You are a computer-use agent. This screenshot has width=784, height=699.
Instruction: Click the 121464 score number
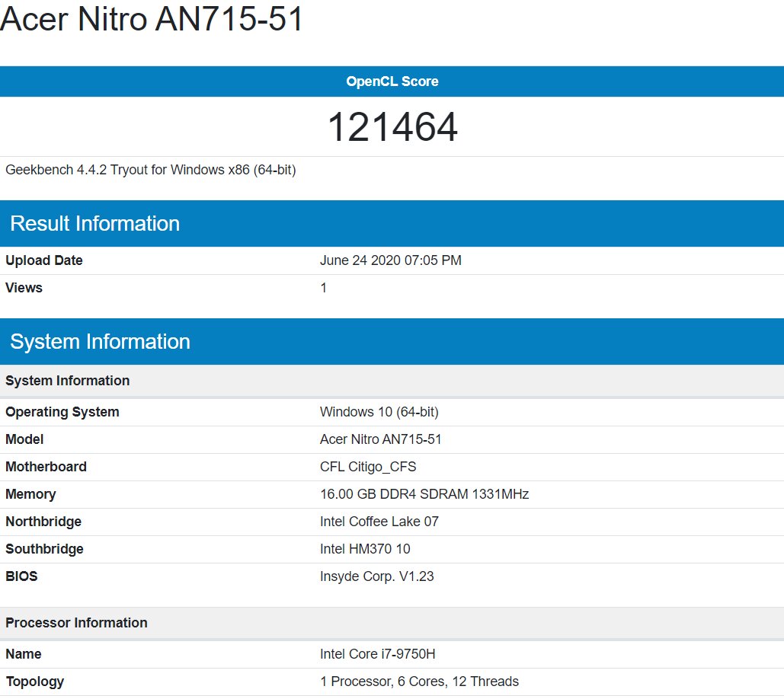point(392,127)
